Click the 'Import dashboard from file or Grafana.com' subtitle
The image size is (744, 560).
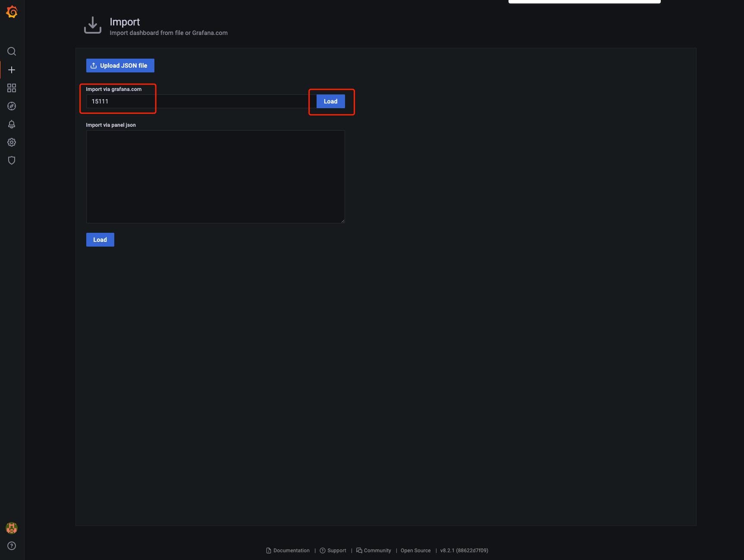pos(169,33)
